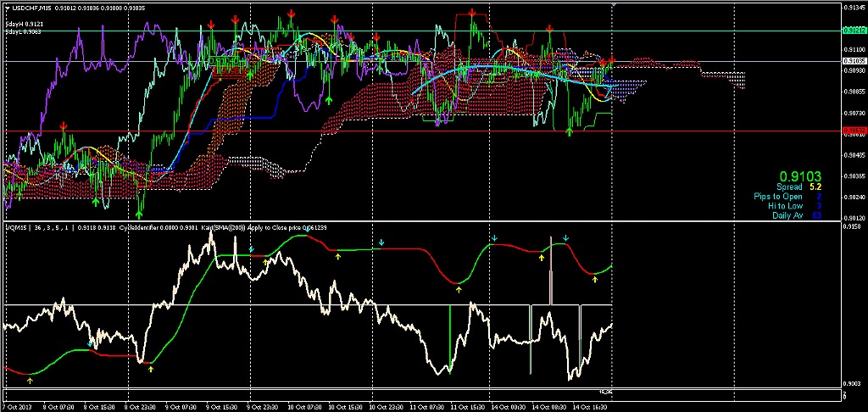Select yellow up arrow below 11 Oct 15:30 trough
The height and width of the screenshot is (412, 868).
459,289
